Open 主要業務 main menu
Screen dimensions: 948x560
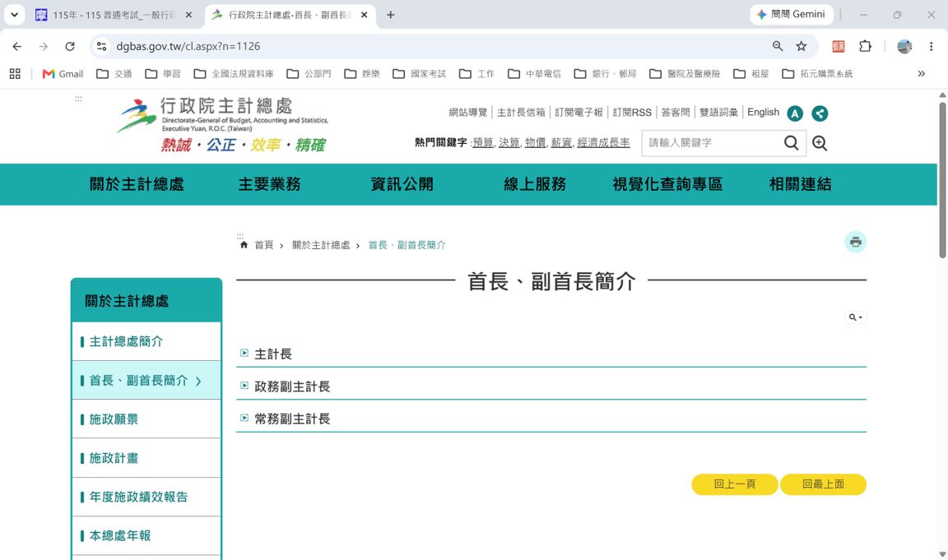coord(270,184)
